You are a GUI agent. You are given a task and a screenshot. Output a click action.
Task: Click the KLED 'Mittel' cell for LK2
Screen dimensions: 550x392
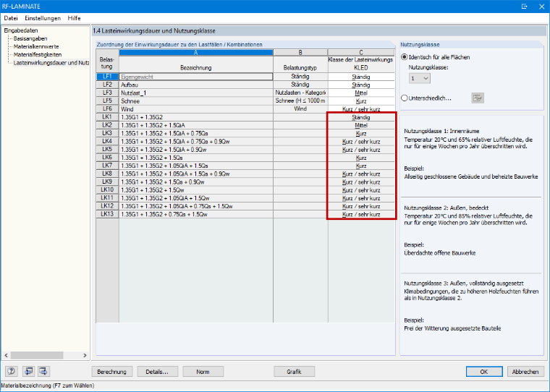pyautogui.click(x=361, y=125)
